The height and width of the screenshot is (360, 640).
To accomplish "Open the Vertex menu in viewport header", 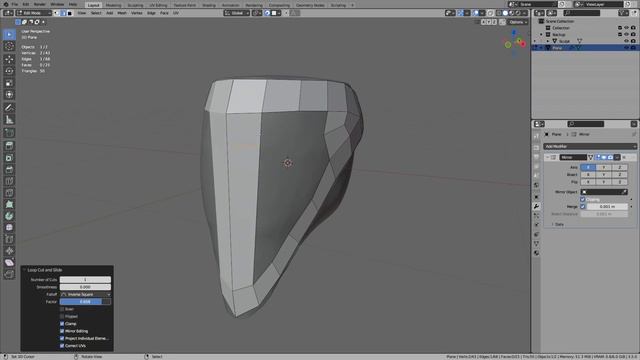I will pos(136,13).
